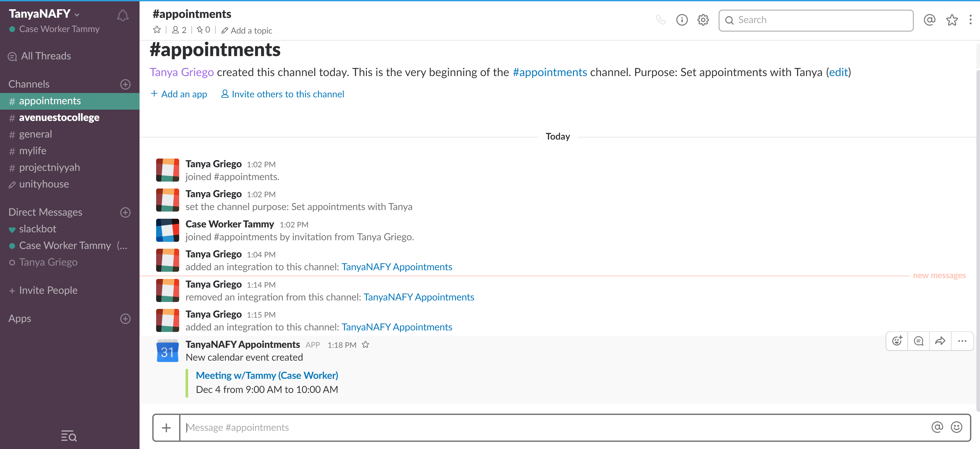The width and height of the screenshot is (980, 449).
Task: Show starred items in top bar
Action: [x=952, y=20]
